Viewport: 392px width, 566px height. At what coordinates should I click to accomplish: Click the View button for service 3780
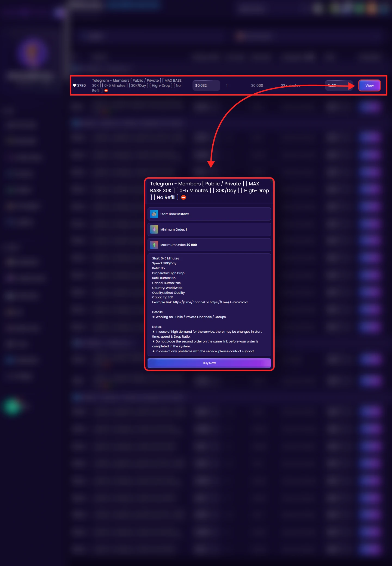369,85
